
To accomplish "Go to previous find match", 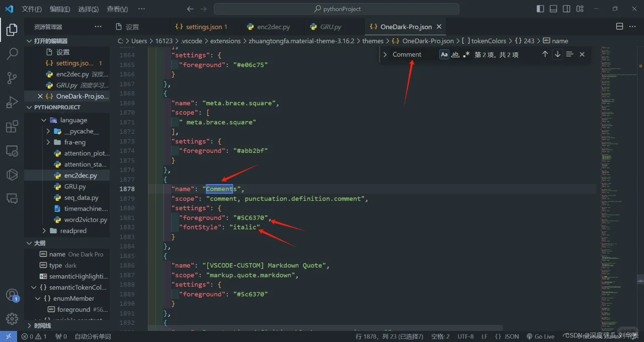I will click(x=545, y=54).
